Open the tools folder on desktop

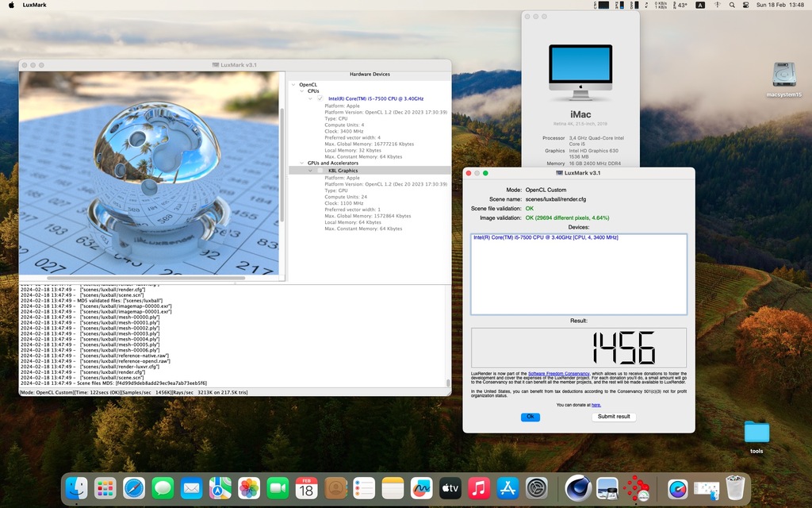coord(756,433)
